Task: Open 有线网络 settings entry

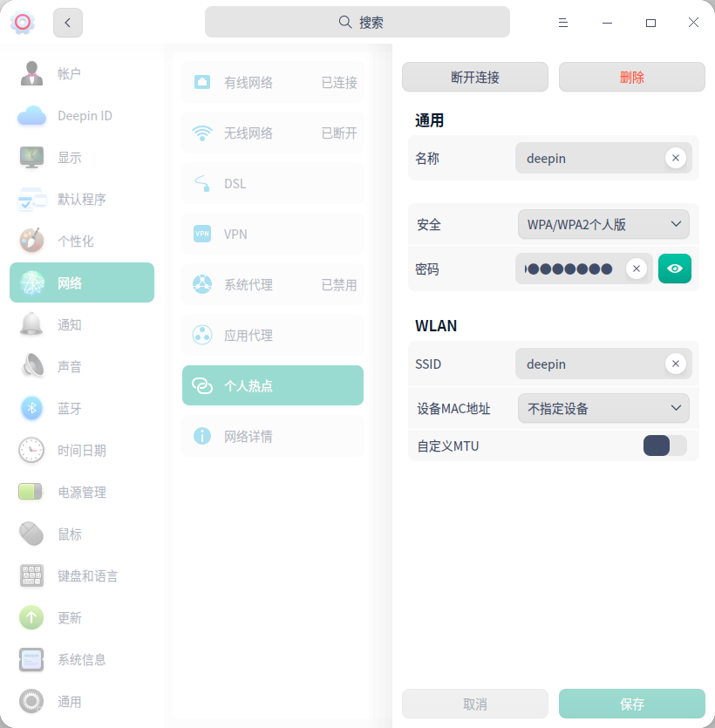Action: pos(273,82)
